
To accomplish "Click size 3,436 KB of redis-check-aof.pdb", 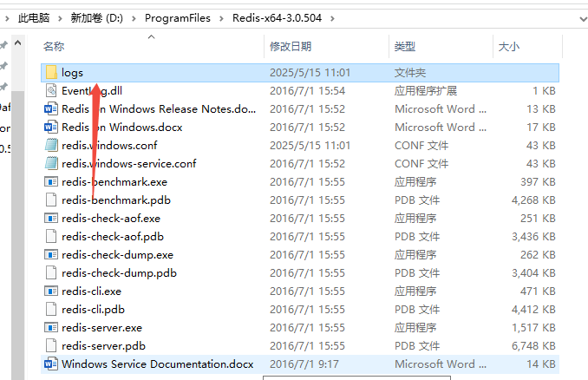I will 533,236.
